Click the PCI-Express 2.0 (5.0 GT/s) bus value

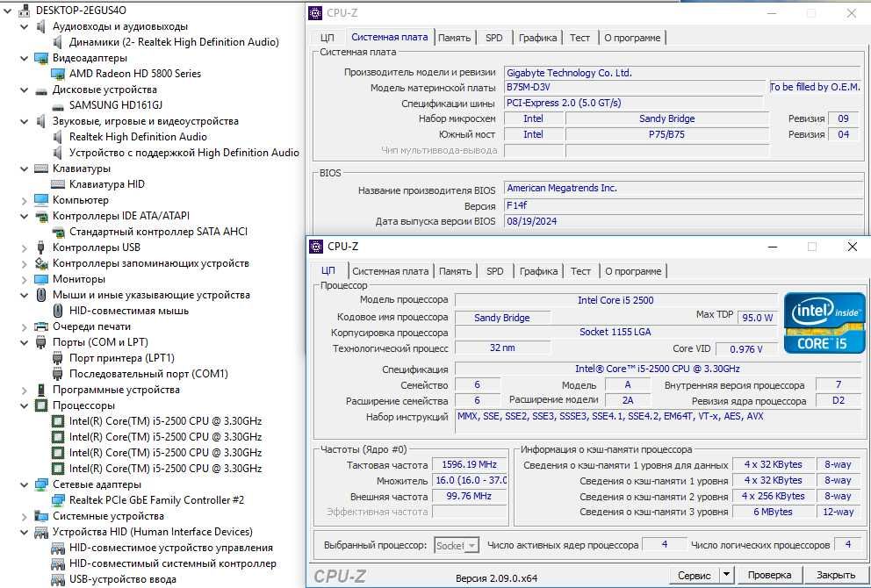pyautogui.click(x=634, y=104)
